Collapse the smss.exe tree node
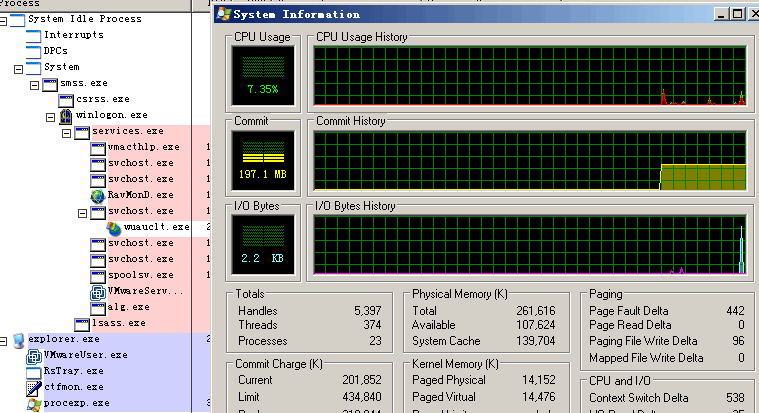 coord(34,85)
